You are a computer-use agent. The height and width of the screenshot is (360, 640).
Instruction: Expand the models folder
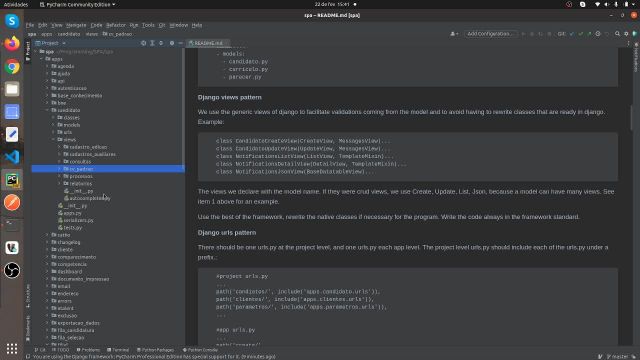pyautogui.click(x=53, y=125)
